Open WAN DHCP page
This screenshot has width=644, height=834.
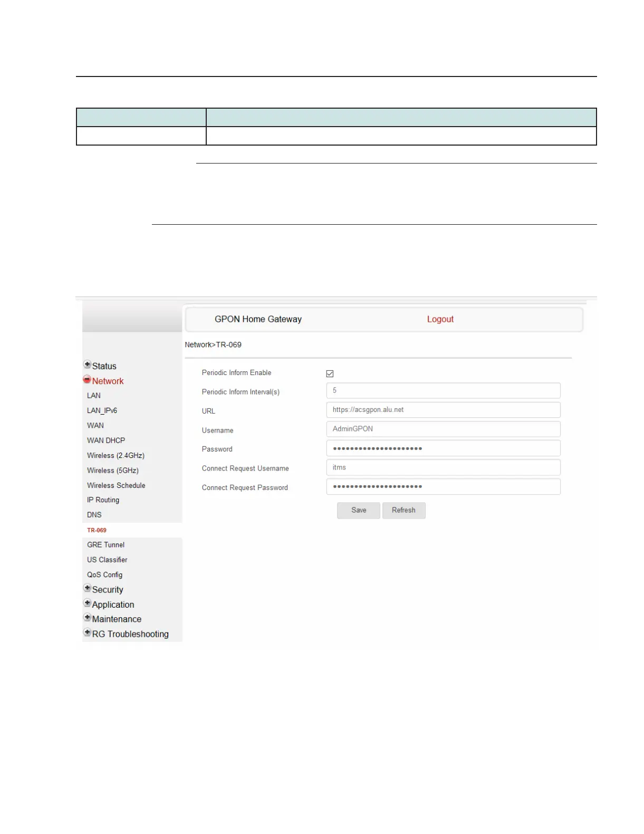pyautogui.click(x=106, y=440)
